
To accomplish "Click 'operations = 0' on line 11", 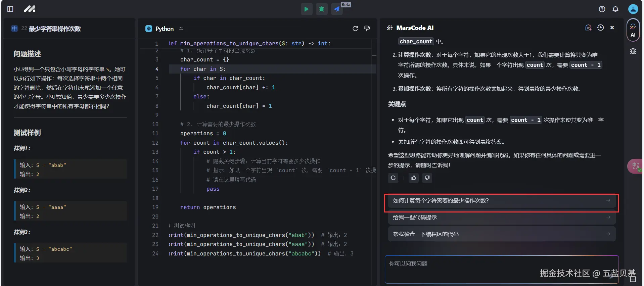I will pos(203,134).
